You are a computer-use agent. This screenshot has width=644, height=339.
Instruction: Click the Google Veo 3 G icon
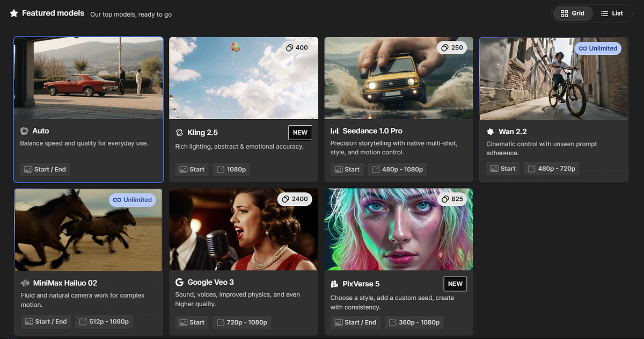179,282
